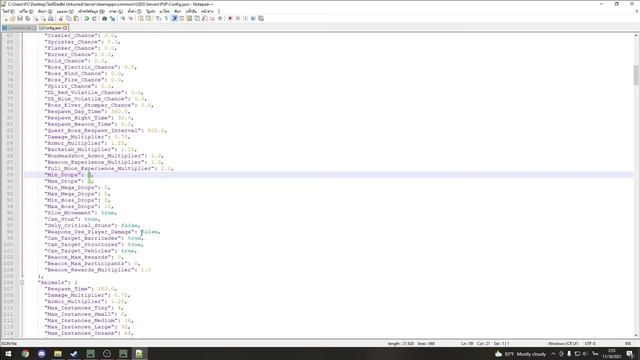Screen dimensions: 640x360
Task: Undo the last edit via toolbar
Action: (x=87, y=18)
